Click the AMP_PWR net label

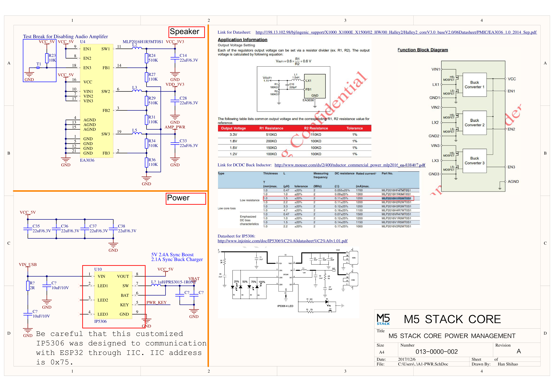[x=175, y=127]
